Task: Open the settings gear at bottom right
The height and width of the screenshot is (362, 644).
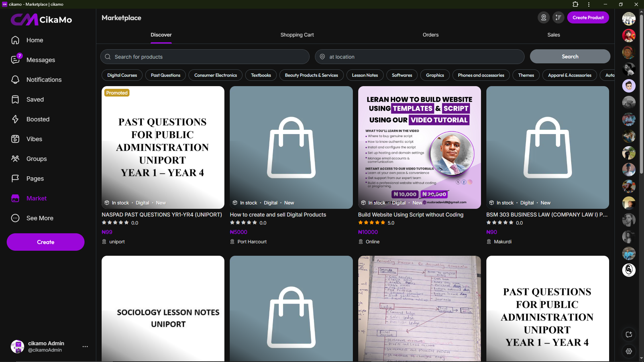Action: tap(629, 351)
